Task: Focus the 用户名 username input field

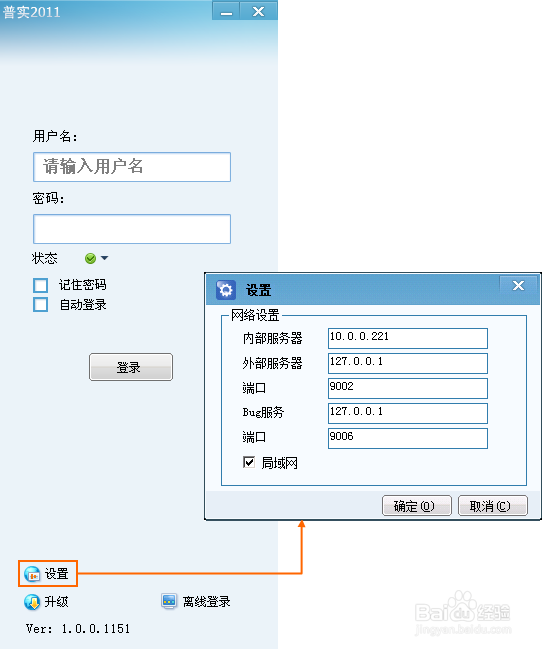Action: (132, 167)
